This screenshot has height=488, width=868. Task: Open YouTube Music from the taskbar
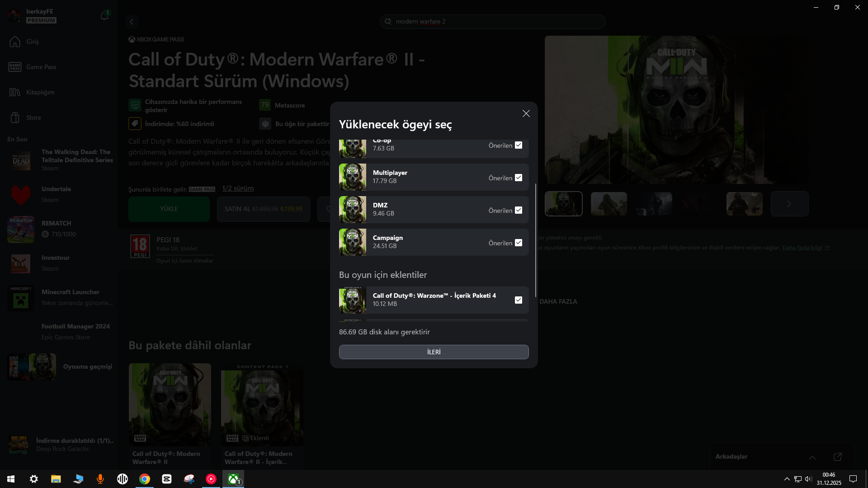click(x=211, y=479)
